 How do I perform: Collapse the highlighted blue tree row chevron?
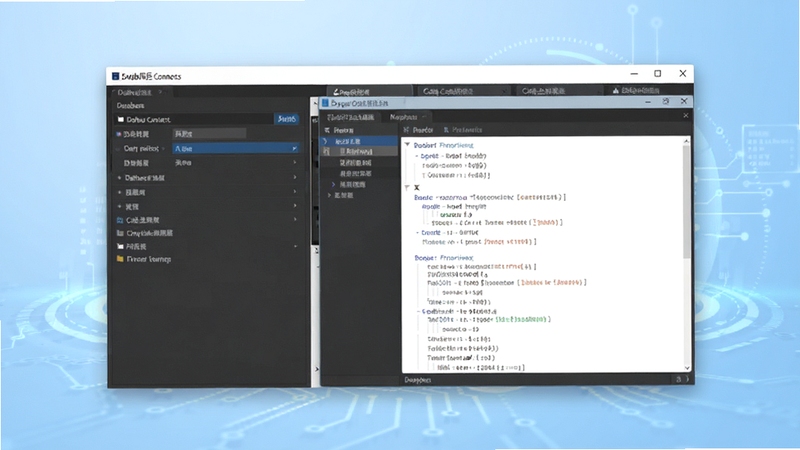pyautogui.click(x=325, y=141)
